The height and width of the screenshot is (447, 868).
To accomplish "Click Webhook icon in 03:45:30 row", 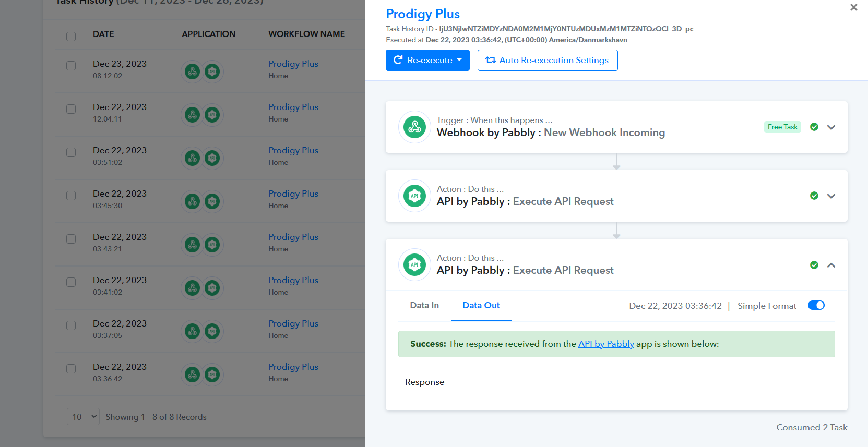I will (x=193, y=201).
